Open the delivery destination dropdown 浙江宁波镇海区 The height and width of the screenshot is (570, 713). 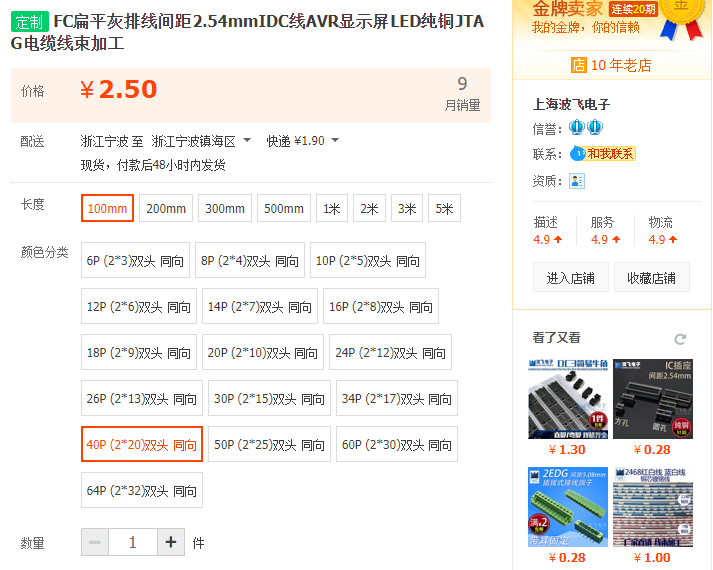click(x=201, y=141)
